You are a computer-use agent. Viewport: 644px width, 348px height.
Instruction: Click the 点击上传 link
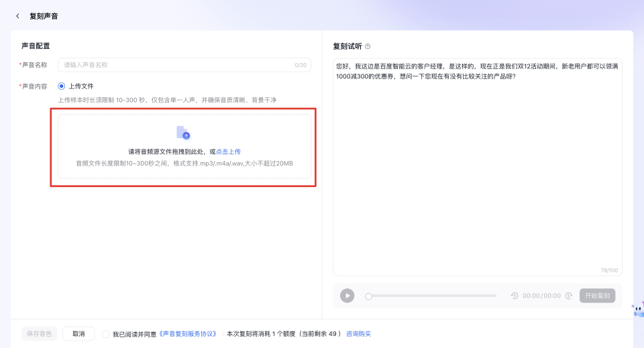[x=228, y=152]
